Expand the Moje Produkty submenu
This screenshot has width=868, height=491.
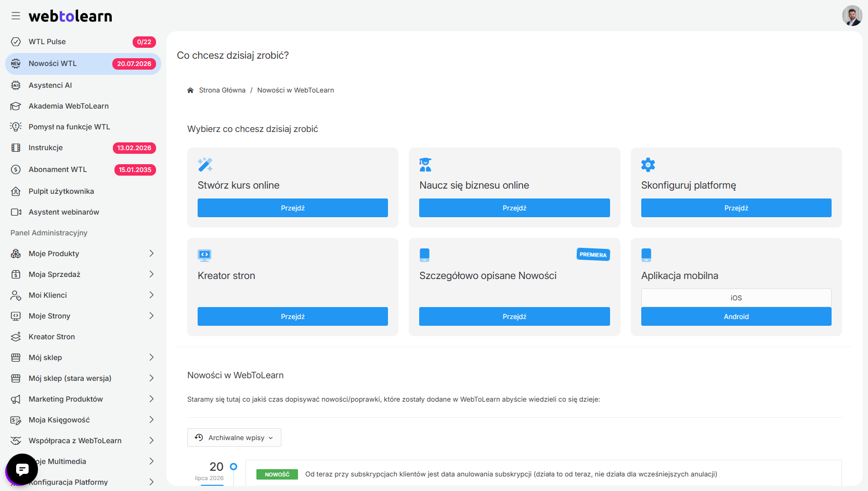[x=151, y=254]
